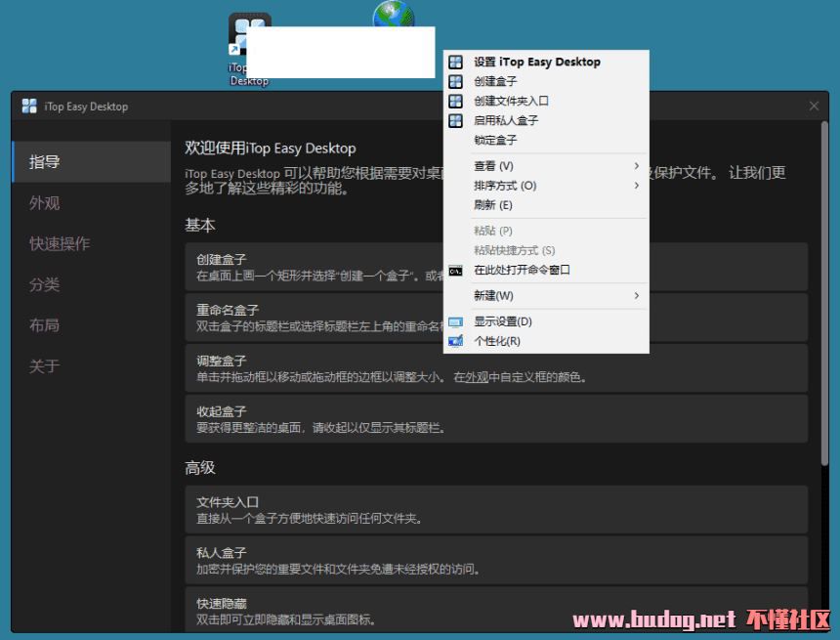
Task: Open 个性化(R) via its icon
Action: 455,341
